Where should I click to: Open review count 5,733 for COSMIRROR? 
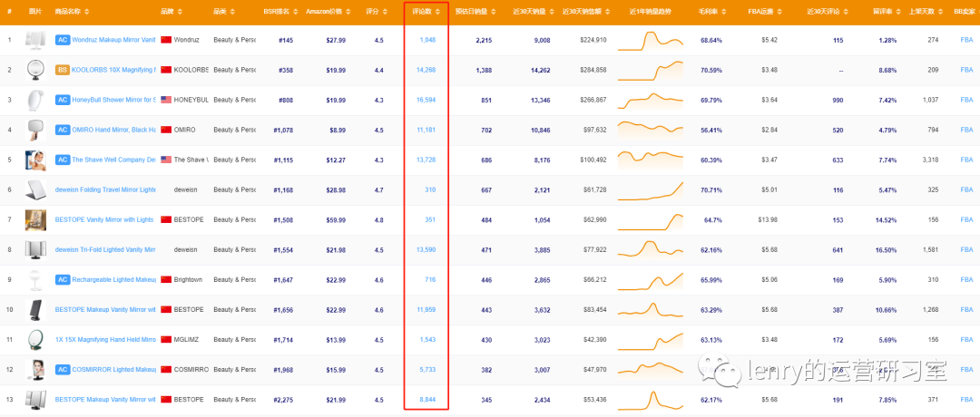427,370
